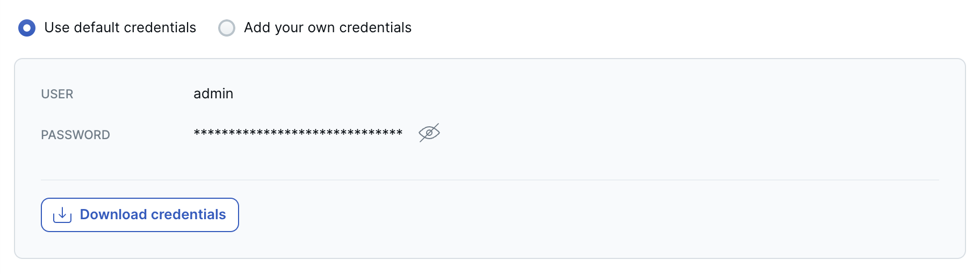Click the admin username value
Viewport: 980px width, 274px height.
pos(213,94)
